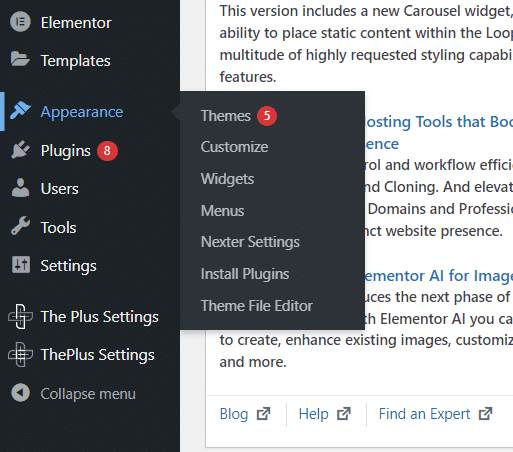Click the Blog external link icon
Screen dimensions: 513x452
(x=263, y=414)
